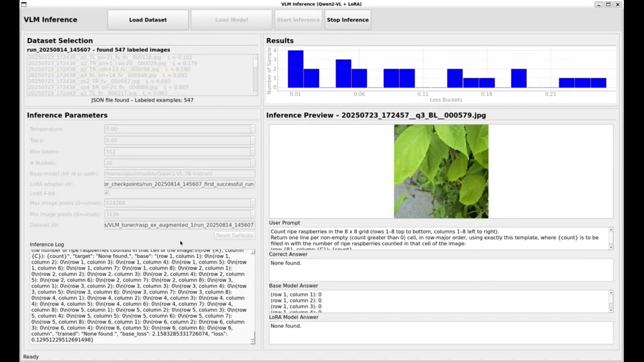Focus the # Buckets field showing 20
The width and height of the screenshot is (644, 362).
[x=177, y=163]
